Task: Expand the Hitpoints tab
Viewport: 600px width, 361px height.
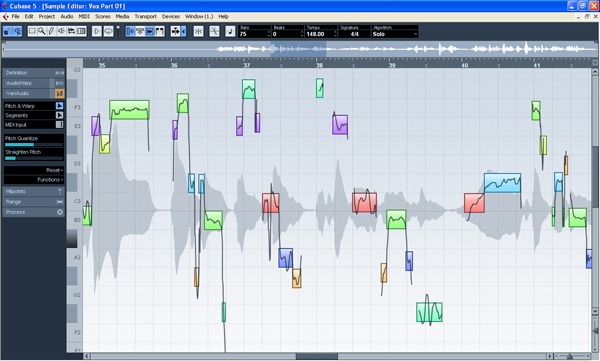Action: point(33,191)
